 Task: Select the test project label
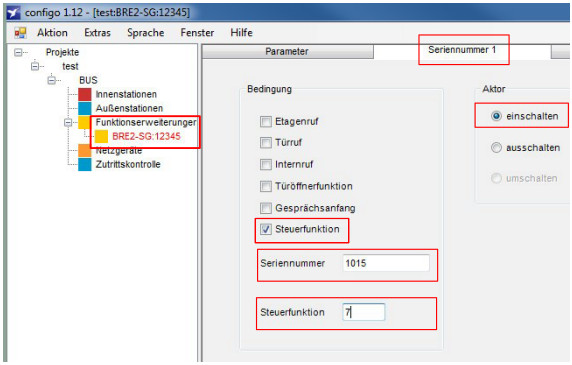pyautogui.click(x=70, y=66)
